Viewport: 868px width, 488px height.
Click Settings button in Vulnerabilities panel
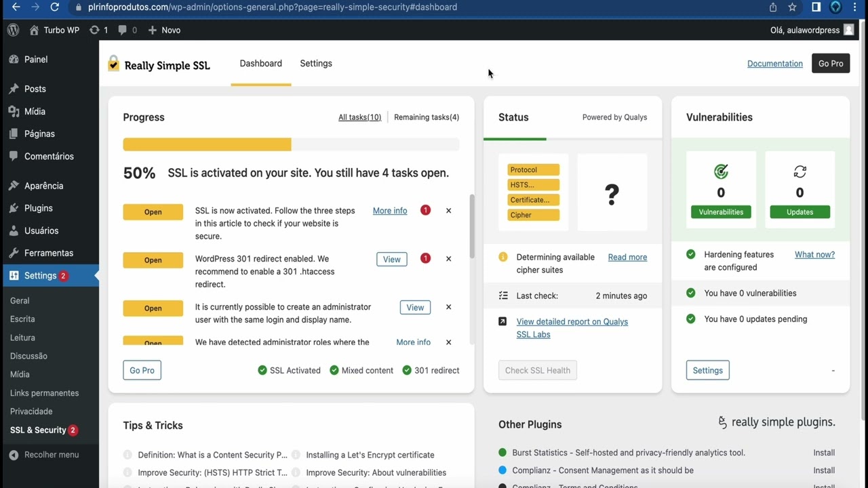708,371
